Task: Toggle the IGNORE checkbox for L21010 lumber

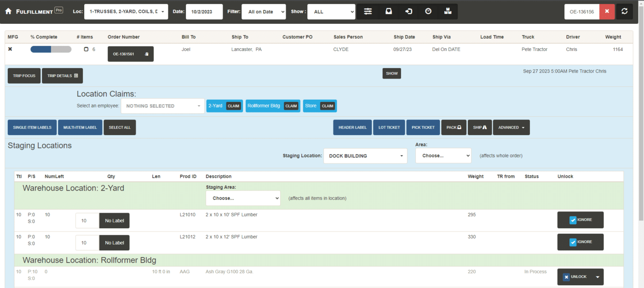Action: 573,220
